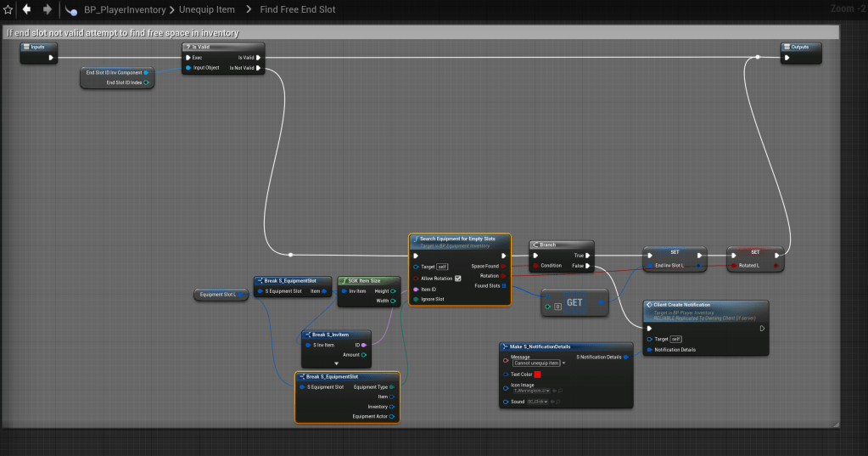Toggle the Allow Rotation checkbox

tap(458, 278)
